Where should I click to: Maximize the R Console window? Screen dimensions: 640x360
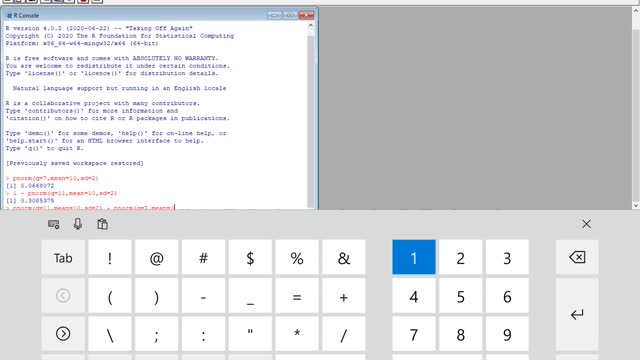pyautogui.click(x=290, y=15)
